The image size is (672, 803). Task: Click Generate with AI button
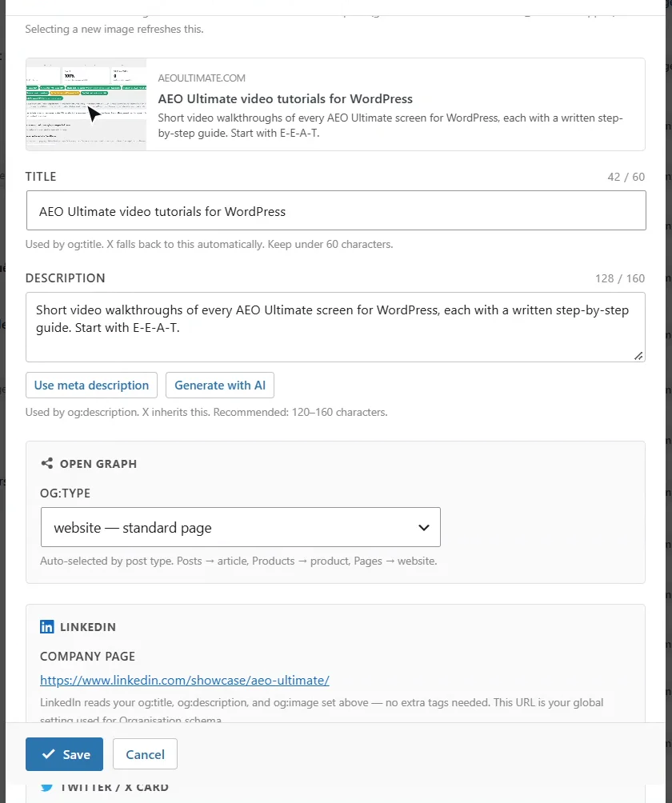[x=220, y=386]
